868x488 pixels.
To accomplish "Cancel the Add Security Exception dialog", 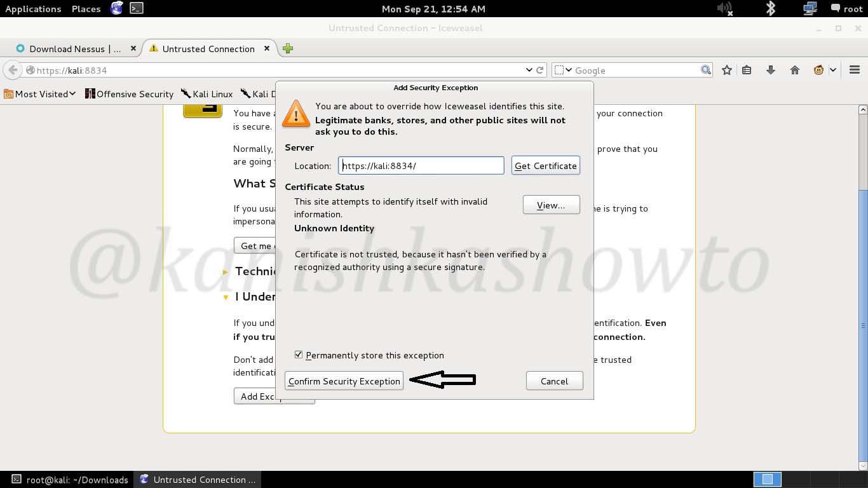I will pos(554,381).
